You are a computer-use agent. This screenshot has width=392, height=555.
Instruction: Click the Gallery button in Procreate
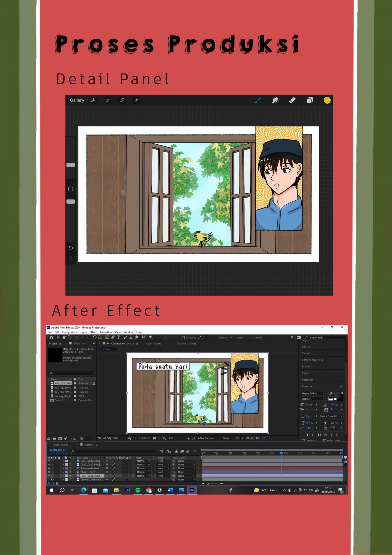tap(77, 100)
